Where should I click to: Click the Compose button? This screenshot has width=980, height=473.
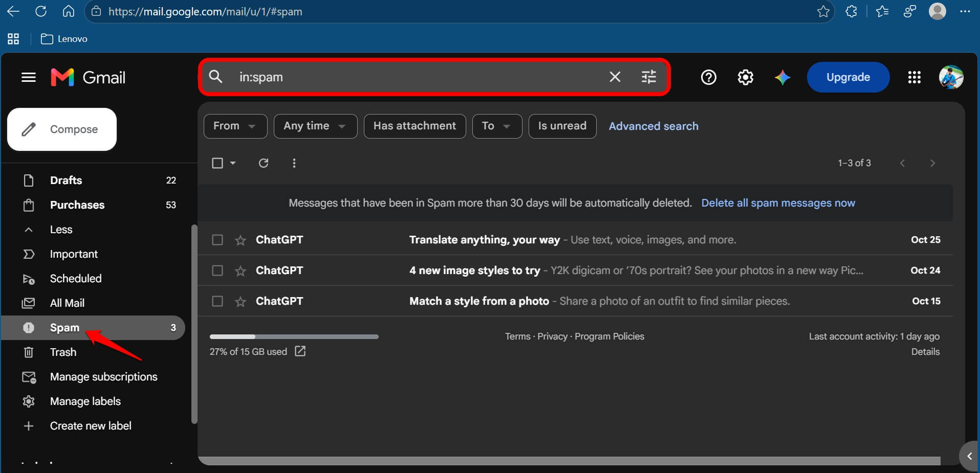62,129
